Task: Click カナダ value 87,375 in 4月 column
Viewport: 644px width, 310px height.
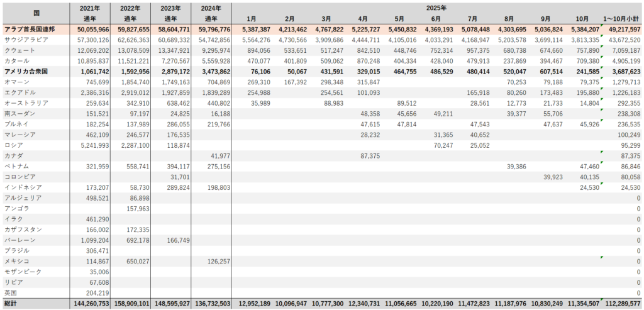Action: click(368, 155)
